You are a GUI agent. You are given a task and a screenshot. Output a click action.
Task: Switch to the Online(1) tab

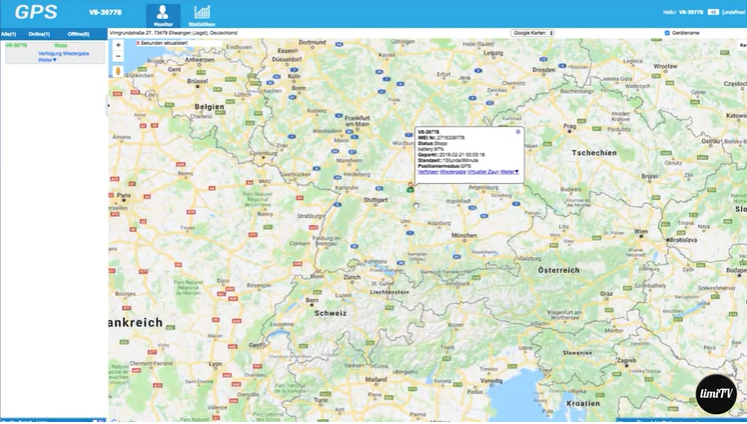[x=40, y=34]
